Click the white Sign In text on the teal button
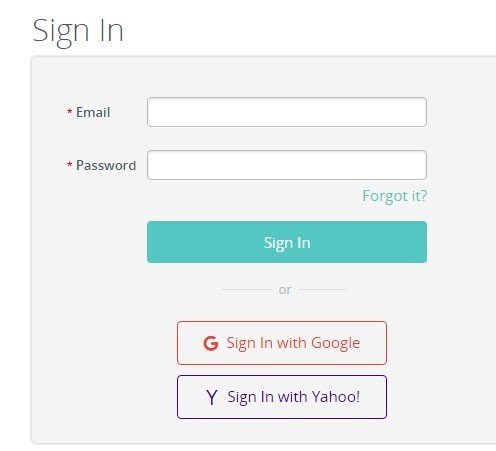496x451 pixels. coord(287,243)
